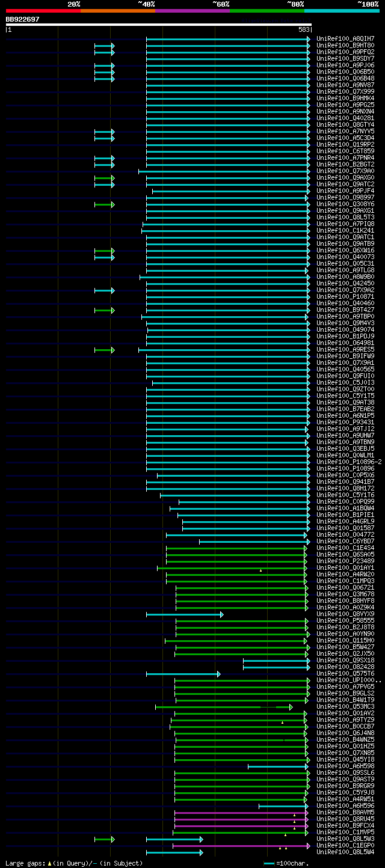Open hit UniRef100_Q7X999
Screen dimensions: 385x868
345,91
